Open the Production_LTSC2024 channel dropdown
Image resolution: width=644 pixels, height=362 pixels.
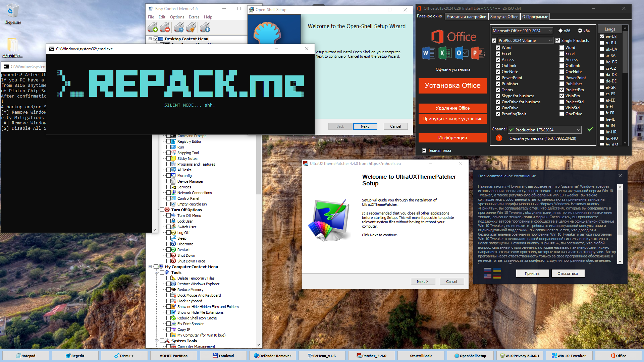(545, 130)
